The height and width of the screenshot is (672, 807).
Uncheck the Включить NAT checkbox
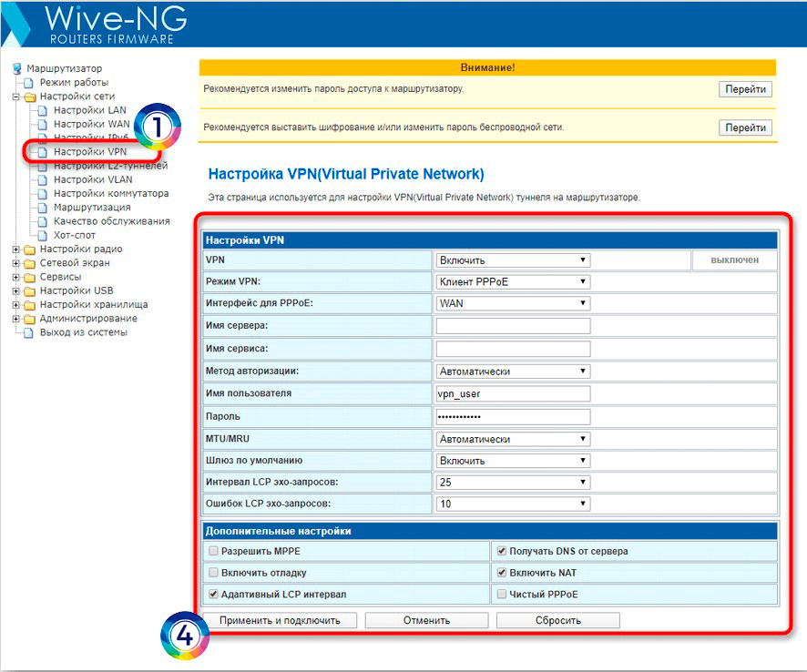point(501,573)
